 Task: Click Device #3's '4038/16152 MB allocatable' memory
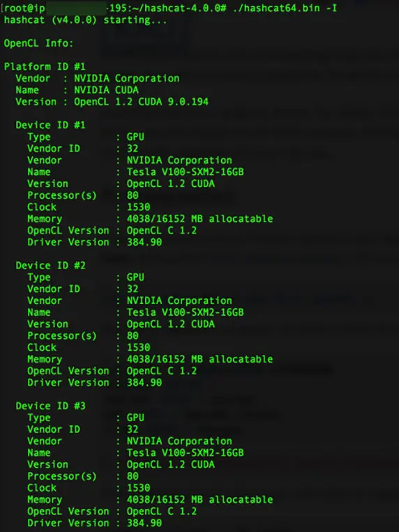[x=200, y=500]
